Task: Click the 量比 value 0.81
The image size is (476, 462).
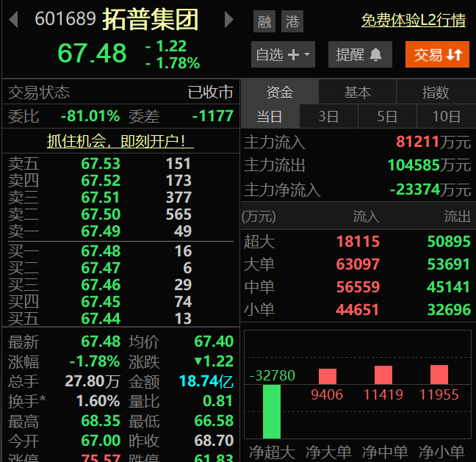Action: 218,401
